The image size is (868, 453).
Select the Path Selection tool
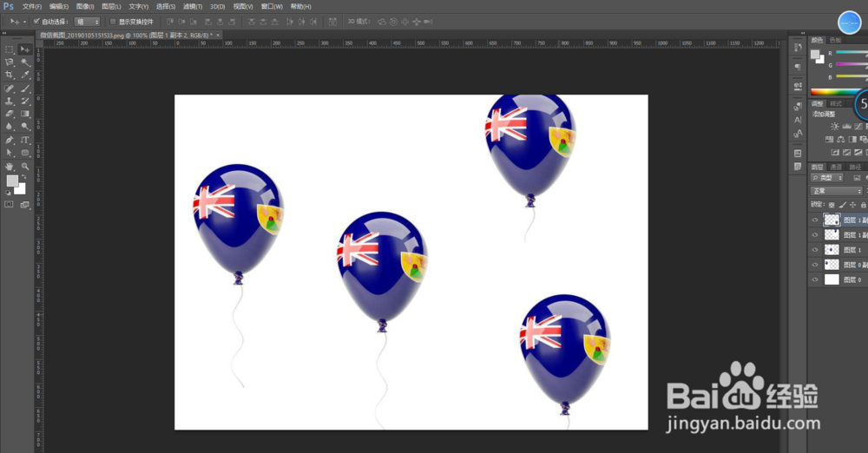pyautogui.click(x=10, y=153)
